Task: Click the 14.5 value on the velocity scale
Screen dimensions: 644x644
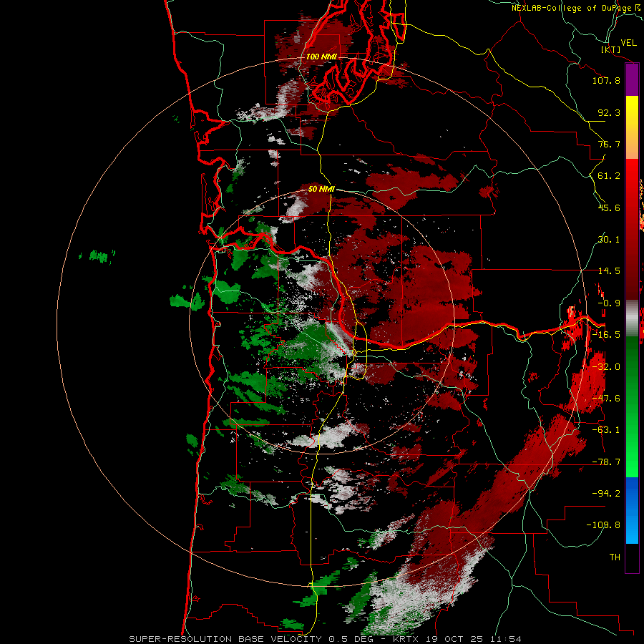Action: pos(609,271)
